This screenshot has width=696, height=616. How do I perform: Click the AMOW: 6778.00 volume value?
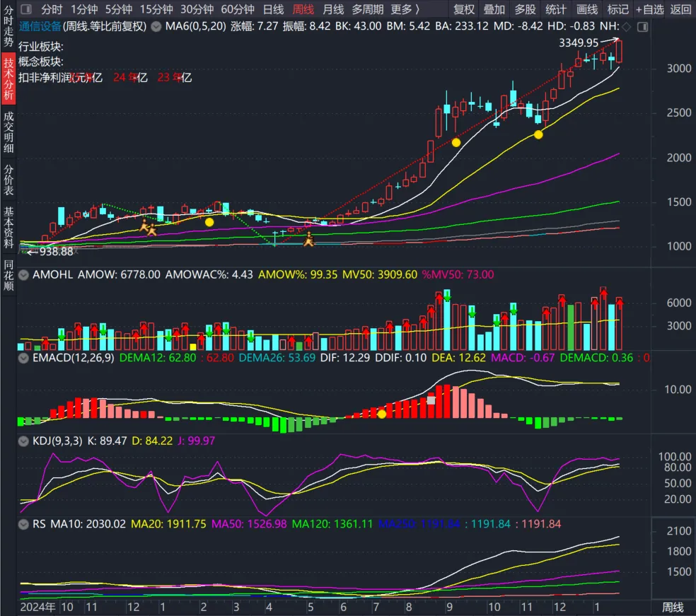pos(119,274)
